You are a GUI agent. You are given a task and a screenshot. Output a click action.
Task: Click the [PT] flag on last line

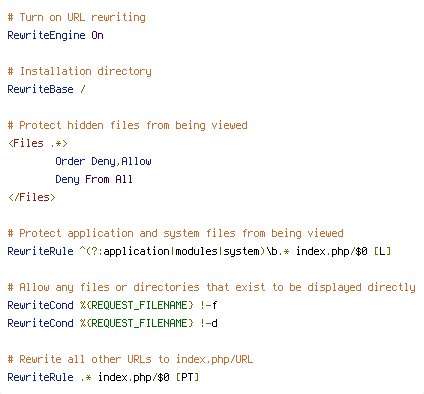[x=187, y=377]
